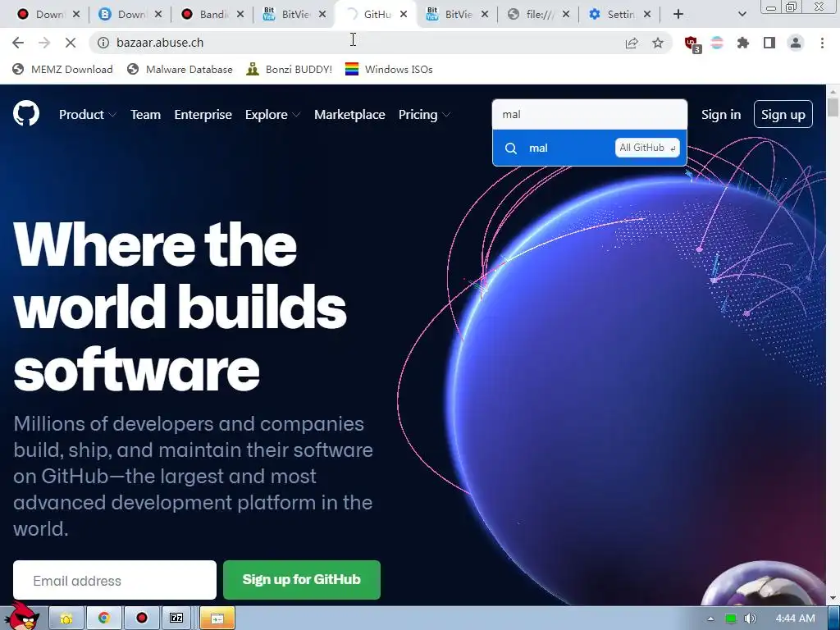This screenshot has height=630, width=840.
Task: Open the Chrome profile avatar
Action: point(796,43)
